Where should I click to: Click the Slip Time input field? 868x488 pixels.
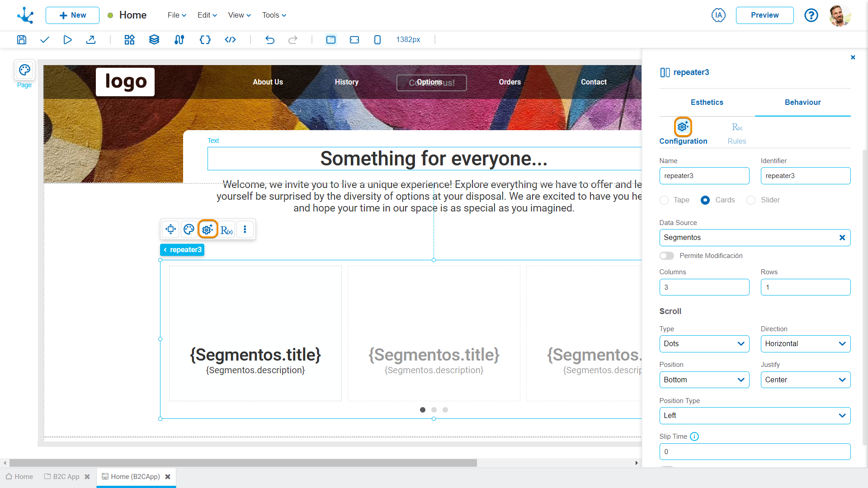[x=754, y=452]
